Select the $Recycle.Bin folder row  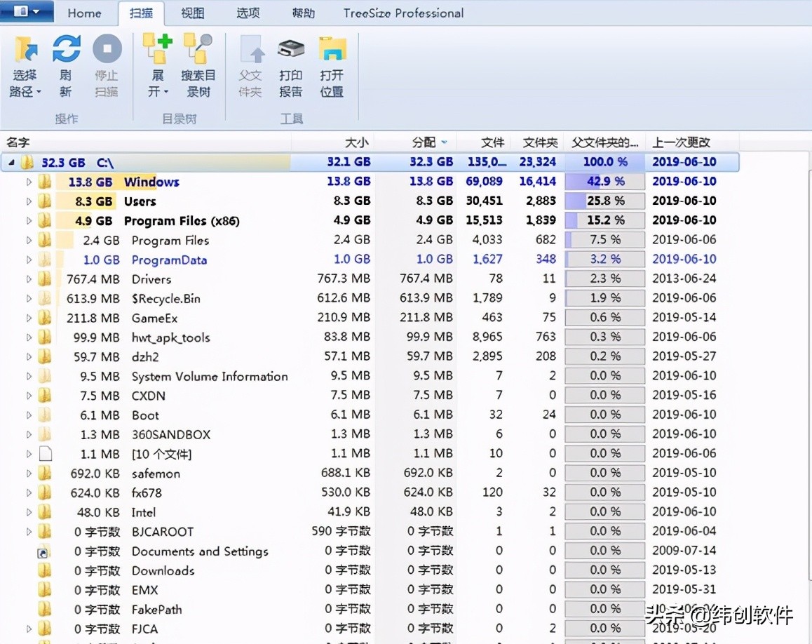[165, 299]
